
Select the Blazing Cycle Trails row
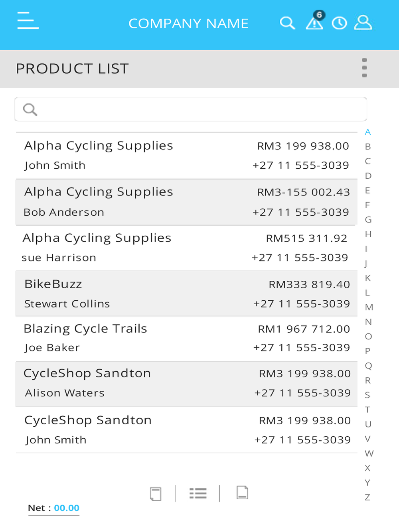pos(186,339)
